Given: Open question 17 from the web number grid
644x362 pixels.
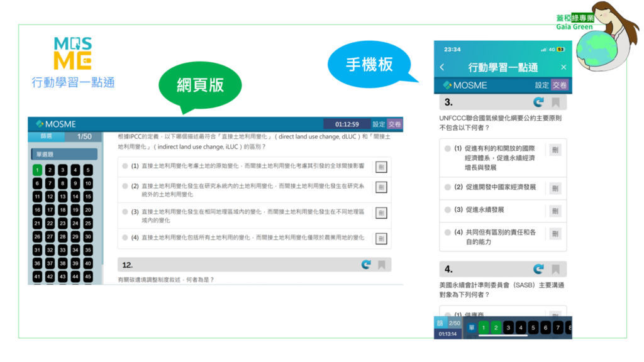Looking at the screenshot, I should pos(50,210).
